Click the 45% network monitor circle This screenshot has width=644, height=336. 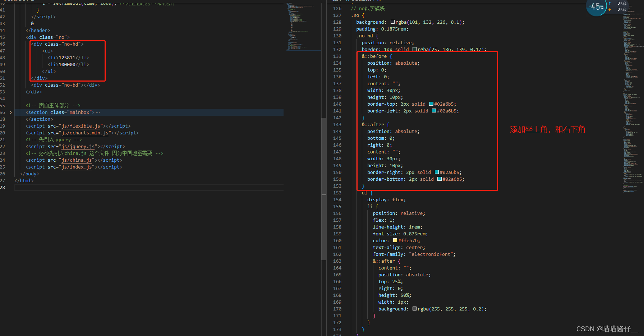tap(597, 6)
